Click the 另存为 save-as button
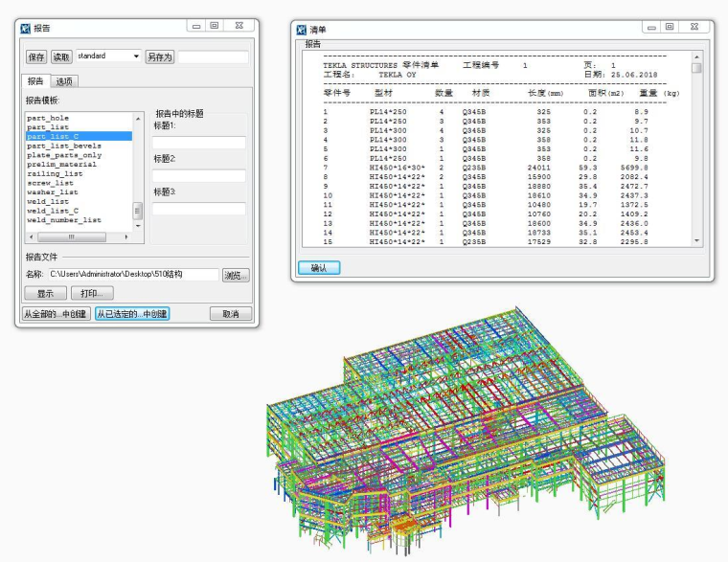 [159, 57]
